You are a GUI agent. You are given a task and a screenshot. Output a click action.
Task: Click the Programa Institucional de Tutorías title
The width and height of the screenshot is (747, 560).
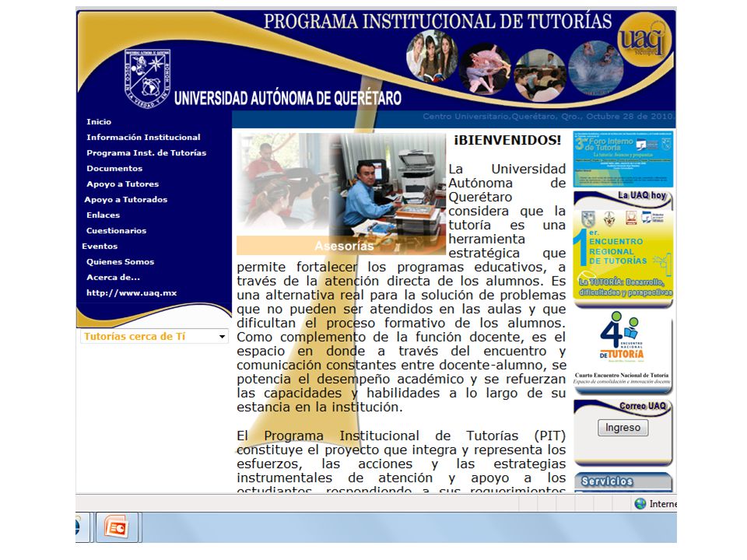pos(438,22)
